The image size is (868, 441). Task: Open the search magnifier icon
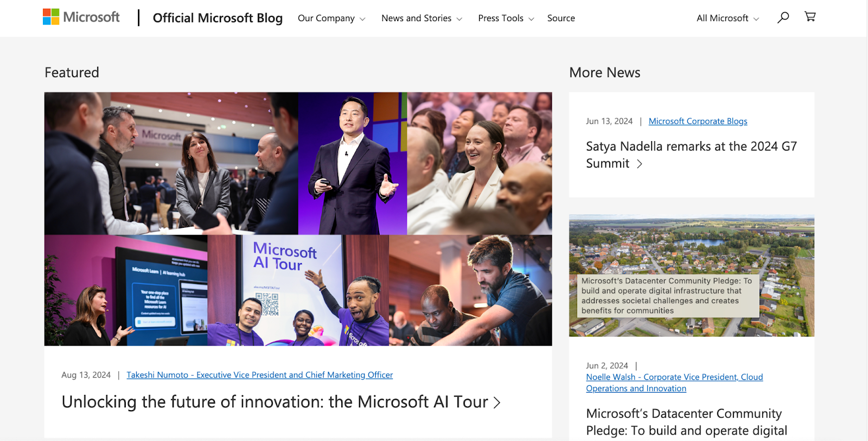[x=783, y=17]
